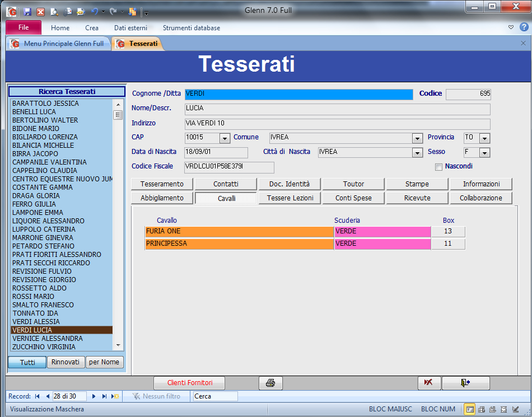Viewport: 532px width, 417px height.
Task: Switch to Datasheet View in the status bar
Action: pos(482,409)
